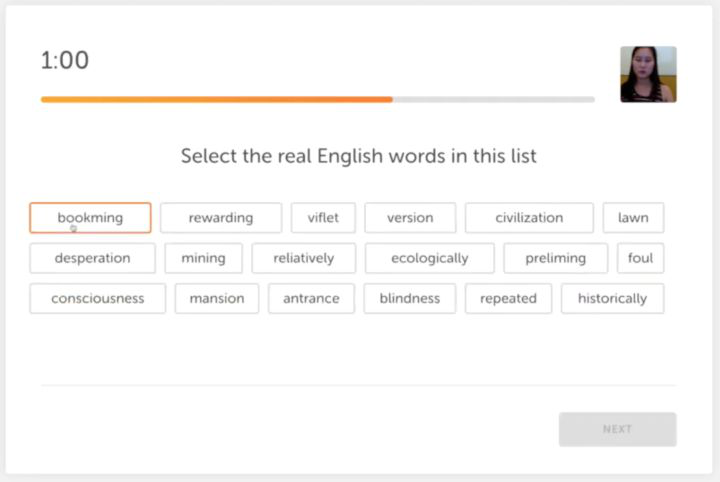Screen dimensions: 720x482
Task: Select the word 'version'
Action: tap(410, 218)
